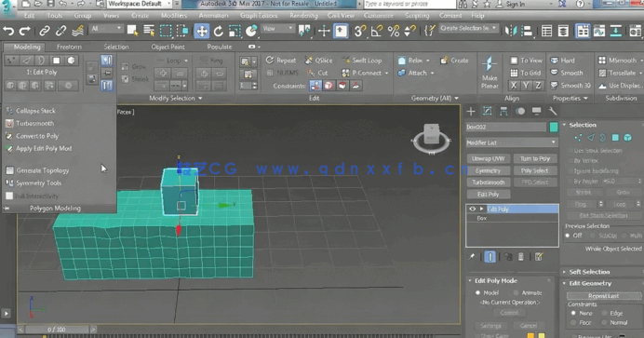
Task: Open the reference coordinate View dropdown
Action: coord(278,29)
